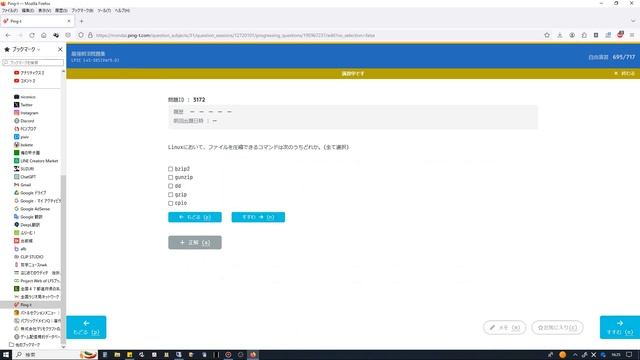The image size is (640, 360).
Task: Click the 終わる link on yellow bar
Action: point(624,73)
